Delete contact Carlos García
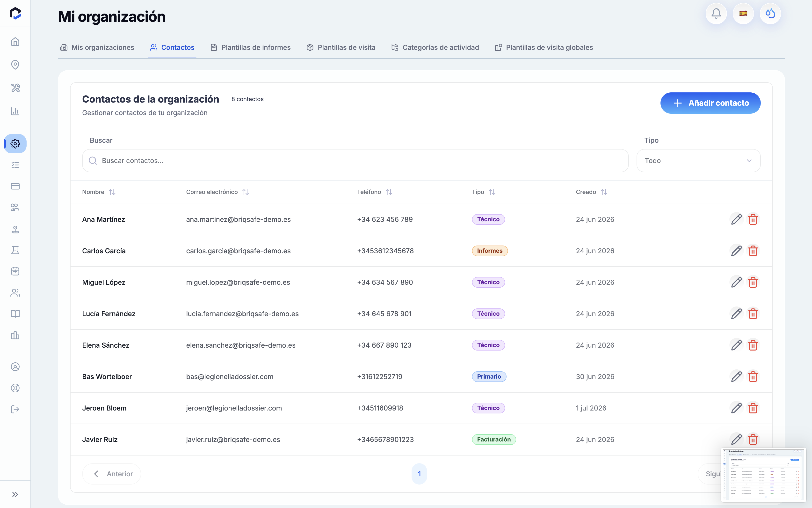This screenshot has width=812, height=508. point(753,251)
